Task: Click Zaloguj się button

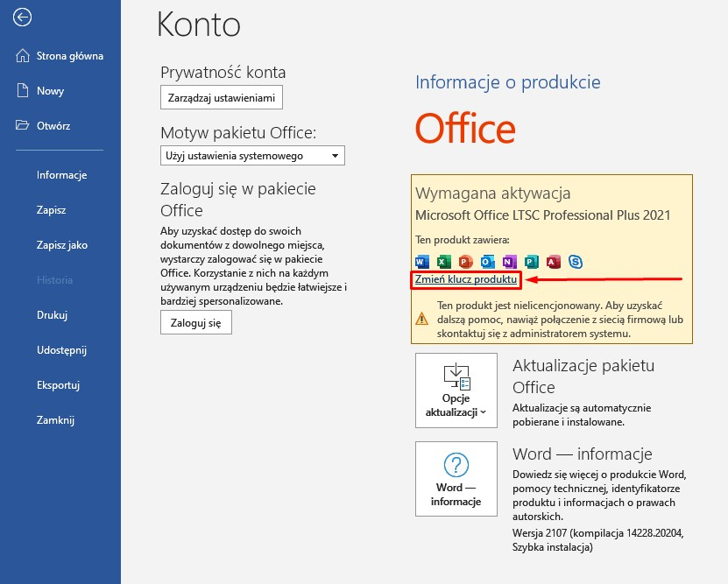Action: pos(196,322)
